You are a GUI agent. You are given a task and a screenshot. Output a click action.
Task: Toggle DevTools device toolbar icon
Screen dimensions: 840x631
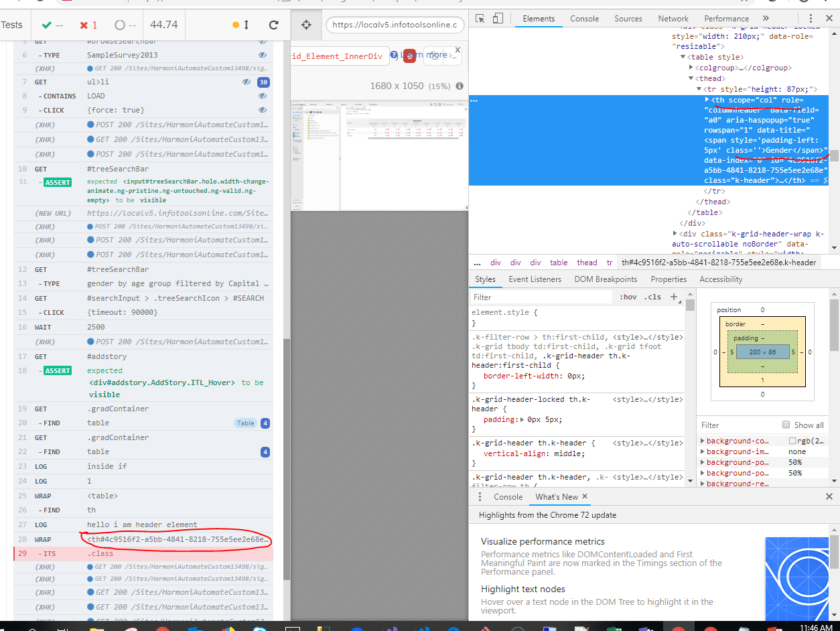pyautogui.click(x=498, y=18)
